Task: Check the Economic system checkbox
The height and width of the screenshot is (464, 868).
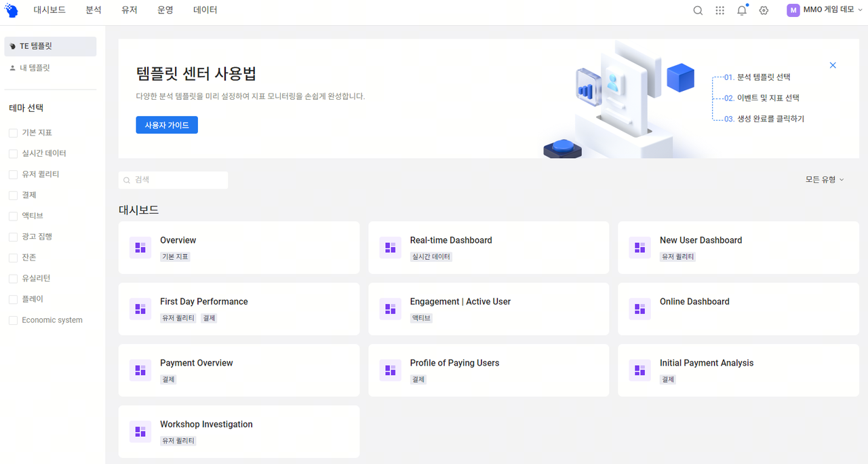Action: click(x=13, y=320)
